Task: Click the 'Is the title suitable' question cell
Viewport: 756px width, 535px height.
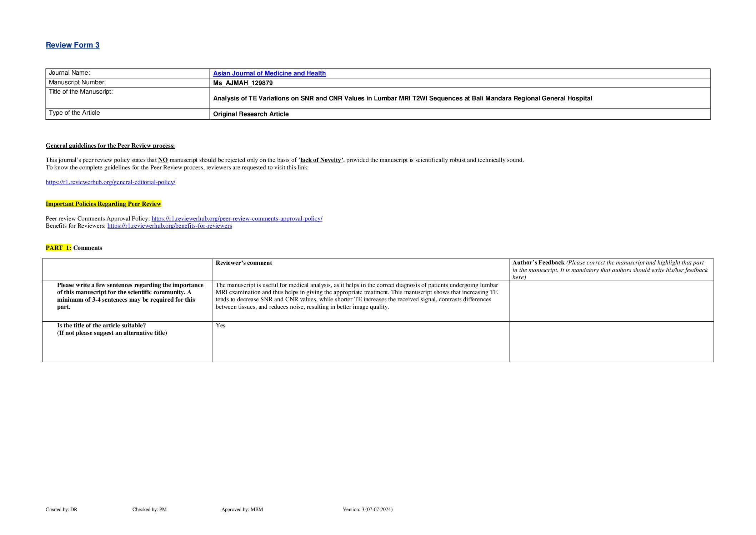Action: pyautogui.click(x=112, y=329)
